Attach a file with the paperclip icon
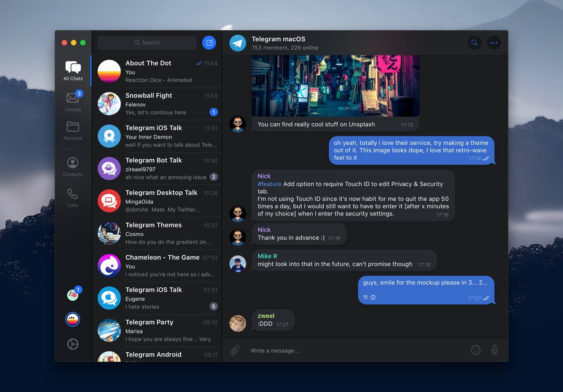Screen dimensions: 563x392 tap(235, 350)
